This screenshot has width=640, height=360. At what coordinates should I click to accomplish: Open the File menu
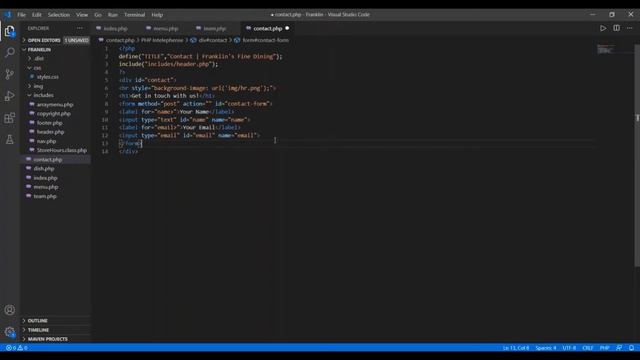pos(21,15)
